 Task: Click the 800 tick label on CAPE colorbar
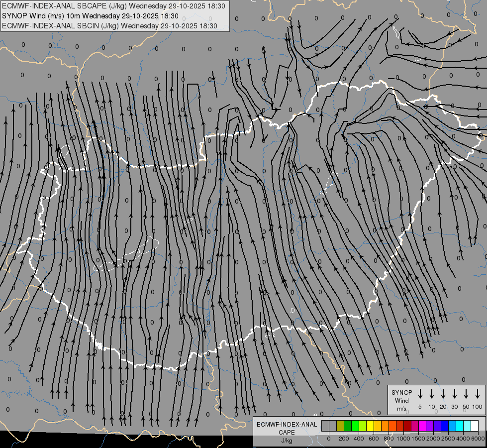tap(389, 439)
